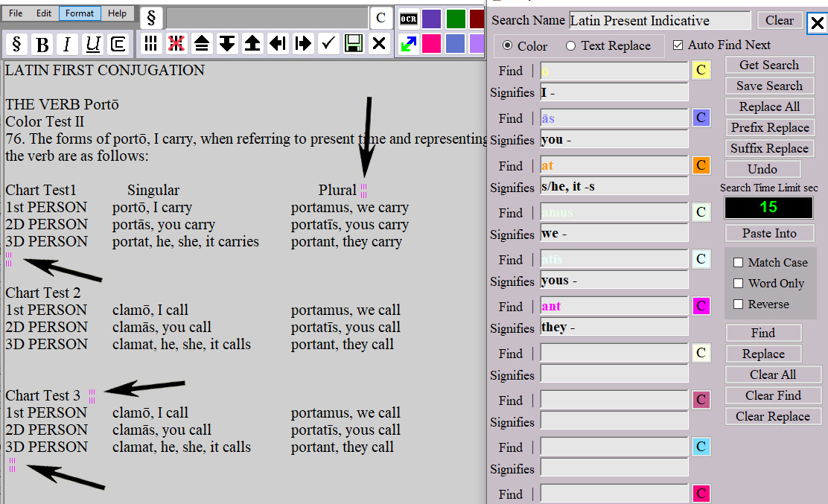
Task: Click the red crossed-out marker icon
Action: (176, 43)
